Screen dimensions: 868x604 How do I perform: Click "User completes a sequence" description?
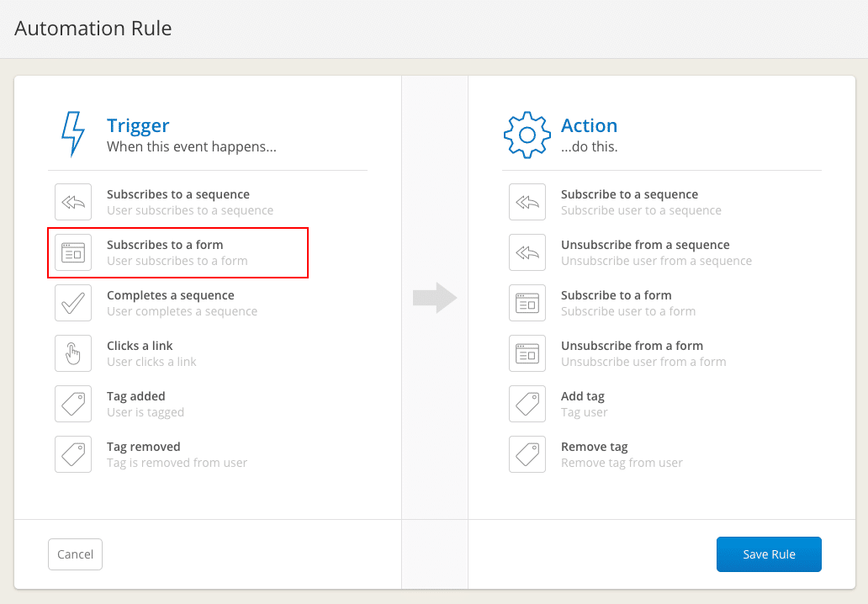183,311
